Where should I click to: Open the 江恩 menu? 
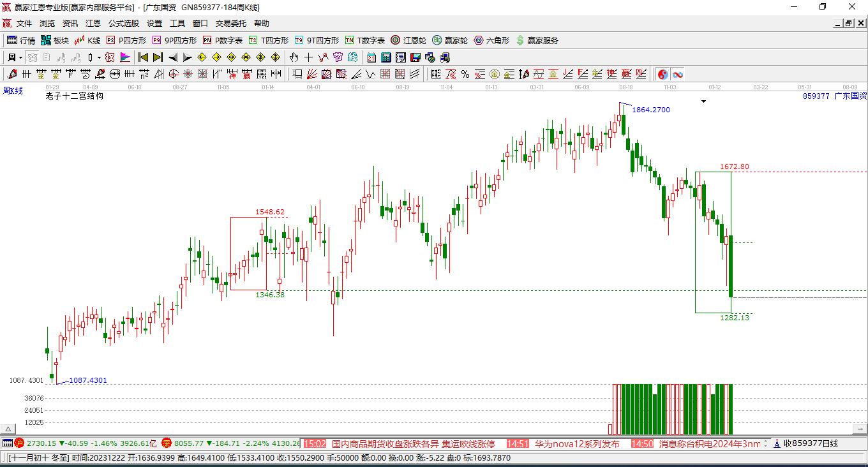(93, 24)
